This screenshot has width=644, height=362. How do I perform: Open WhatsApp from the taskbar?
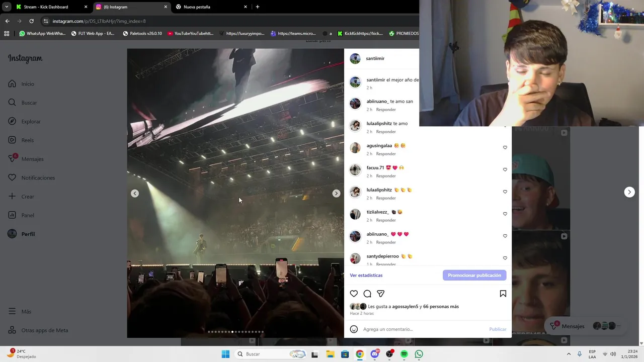tap(419, 354)
